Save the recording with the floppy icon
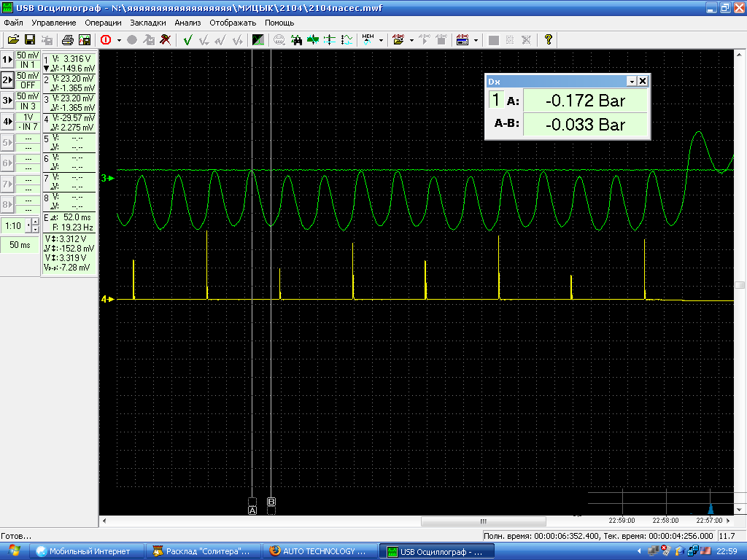Viewport: 747px width, 560px height. 30,40
